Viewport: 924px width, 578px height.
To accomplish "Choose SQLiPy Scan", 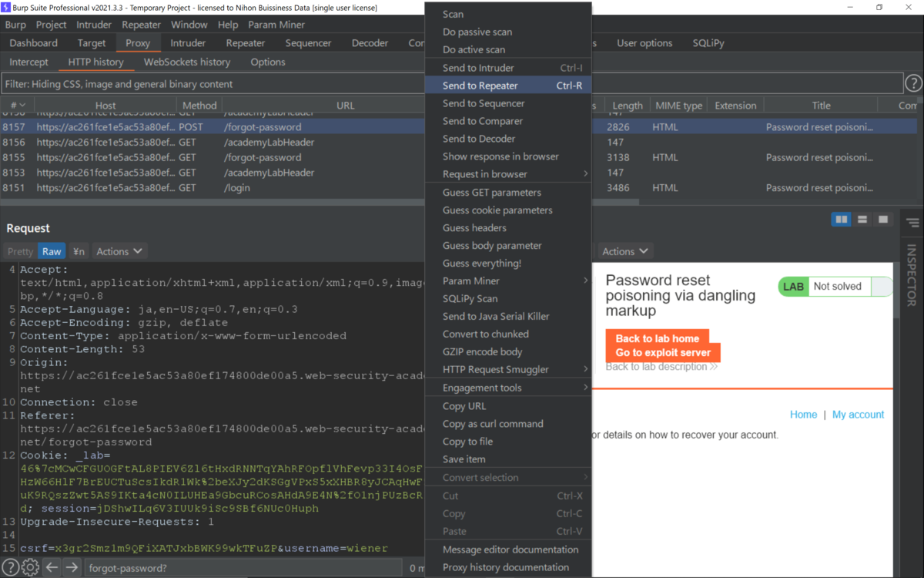I will click(508, 299).
